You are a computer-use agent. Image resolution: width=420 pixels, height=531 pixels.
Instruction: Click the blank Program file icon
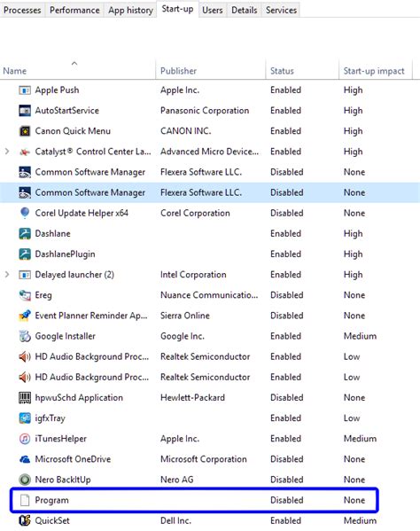click(25, 500)
